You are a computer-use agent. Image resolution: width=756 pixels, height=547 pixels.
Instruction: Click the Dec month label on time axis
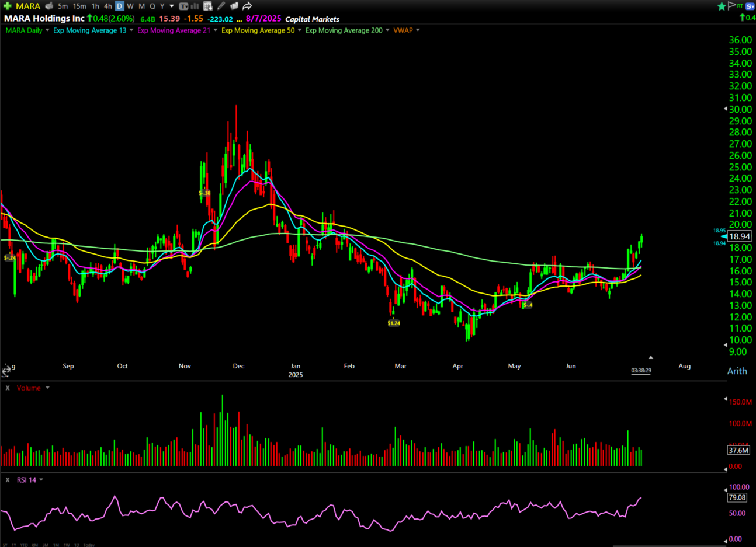[238, 366]
